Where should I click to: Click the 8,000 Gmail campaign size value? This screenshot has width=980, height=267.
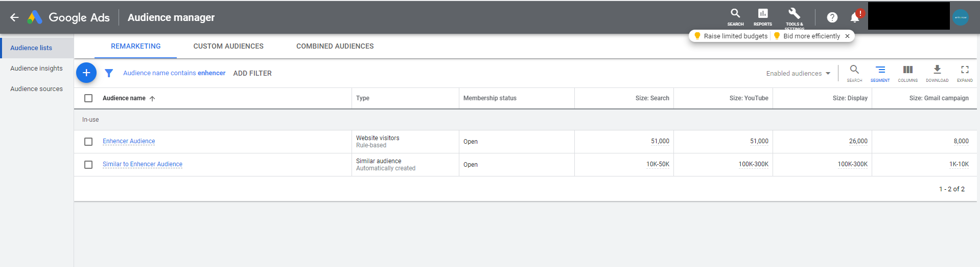(x=961, y=141)
